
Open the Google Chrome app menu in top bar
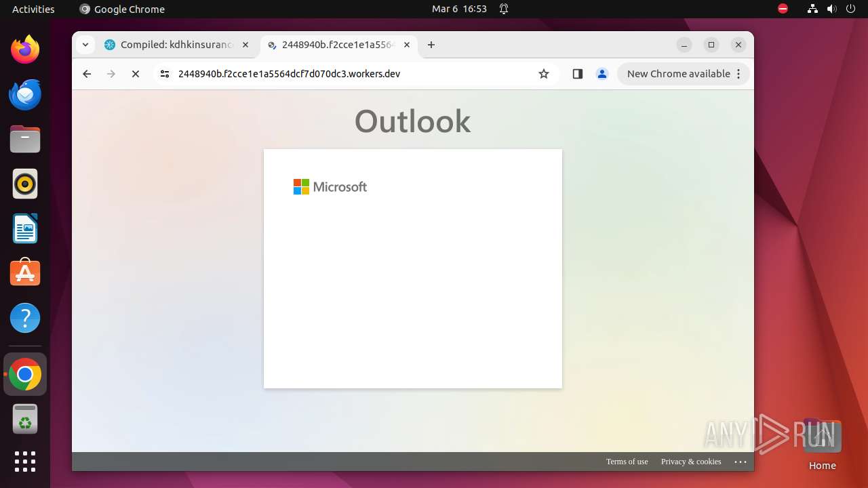click(x=122, y=9)
